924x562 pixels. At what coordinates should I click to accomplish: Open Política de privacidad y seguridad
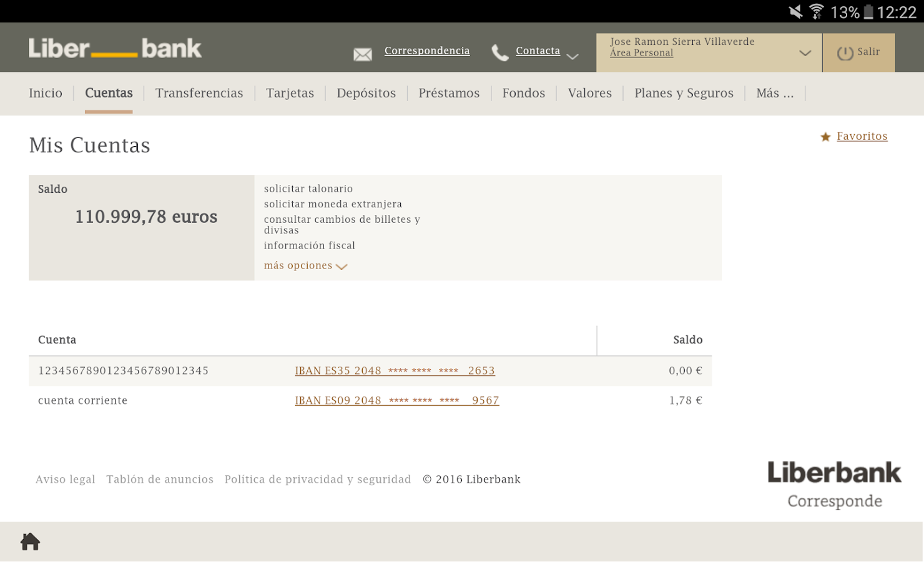318,480
